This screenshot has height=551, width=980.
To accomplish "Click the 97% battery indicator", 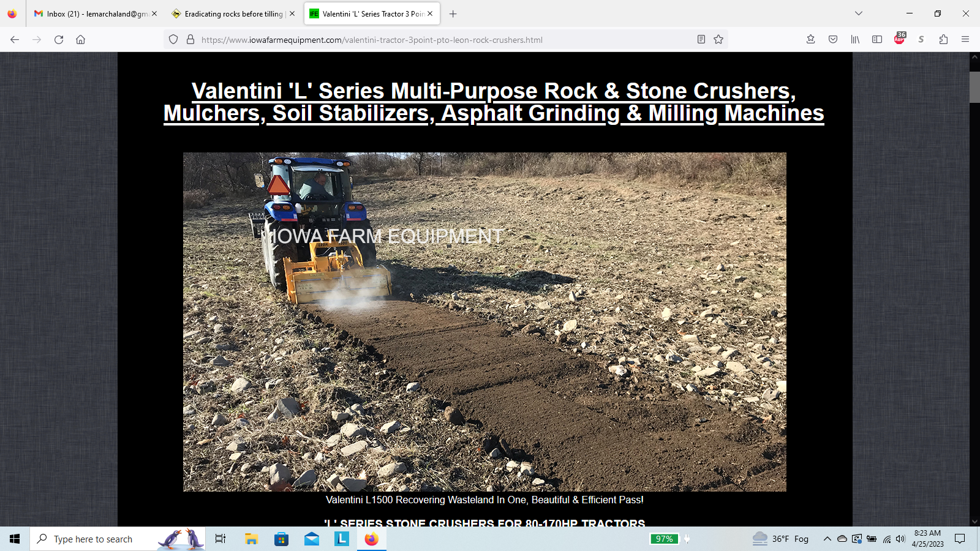I will [x=665, y=539].
